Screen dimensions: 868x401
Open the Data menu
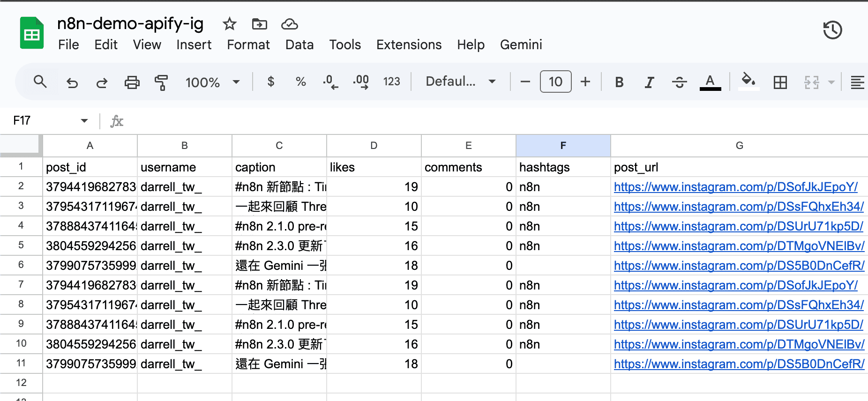[x=299, y=45]
